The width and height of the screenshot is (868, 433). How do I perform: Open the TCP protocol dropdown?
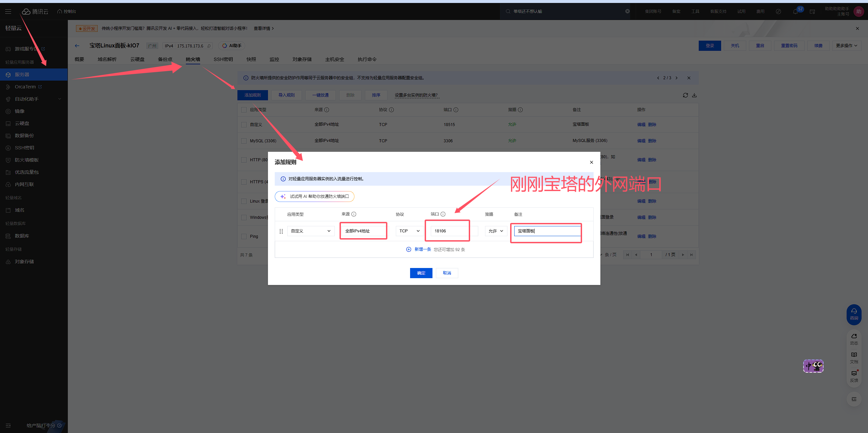click(409, 231)
